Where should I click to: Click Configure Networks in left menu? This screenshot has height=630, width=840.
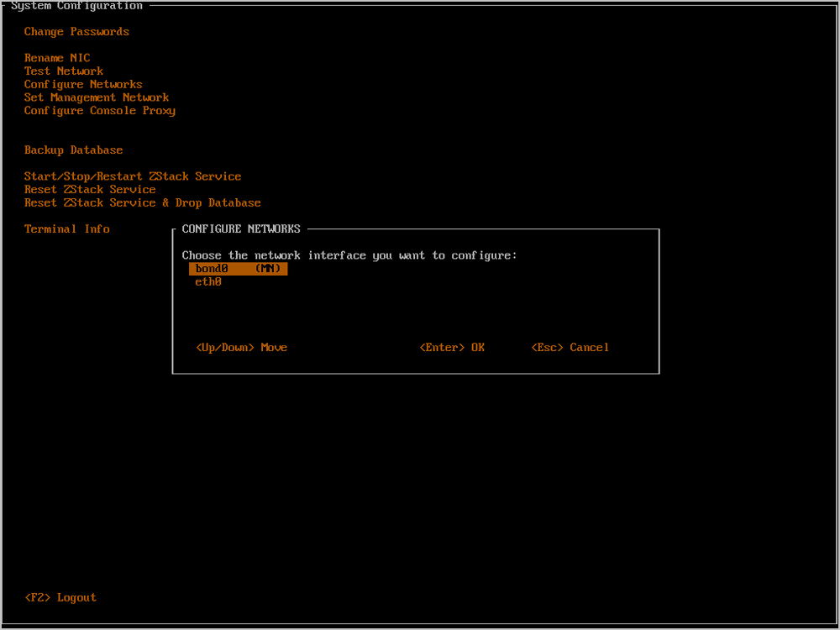(83, 85)
